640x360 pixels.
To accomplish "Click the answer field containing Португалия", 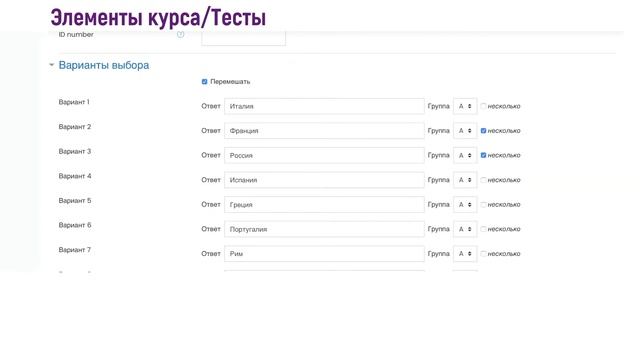I will click(324, 229).
